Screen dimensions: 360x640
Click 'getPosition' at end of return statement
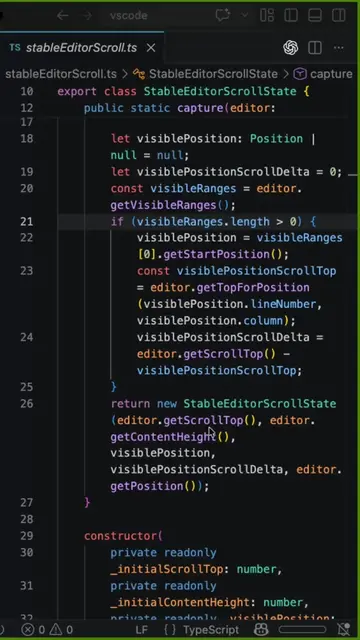[x=147, y=487]
